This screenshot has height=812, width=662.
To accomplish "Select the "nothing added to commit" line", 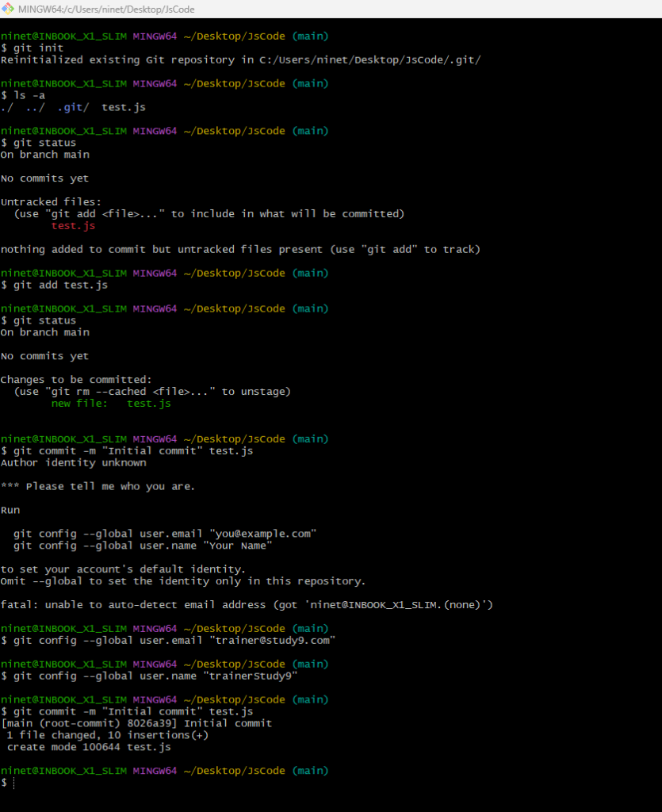I will click(x=241, y=250).
